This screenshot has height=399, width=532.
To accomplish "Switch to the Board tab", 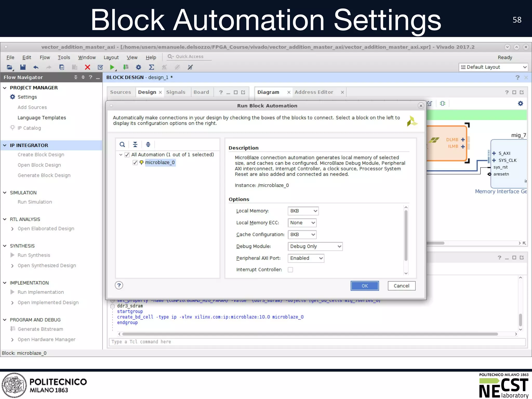I will 201,92.
